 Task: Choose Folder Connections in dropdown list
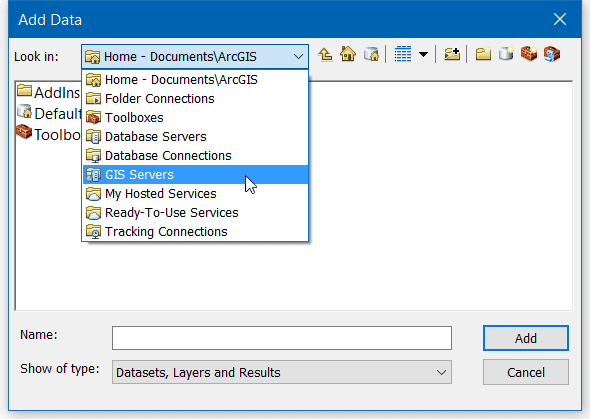195,99
